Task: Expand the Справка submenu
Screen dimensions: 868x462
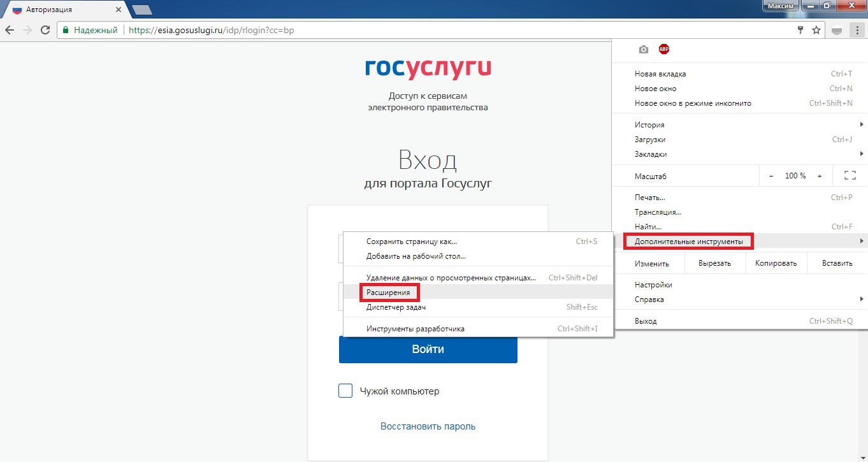Action: tap(739, 300)
